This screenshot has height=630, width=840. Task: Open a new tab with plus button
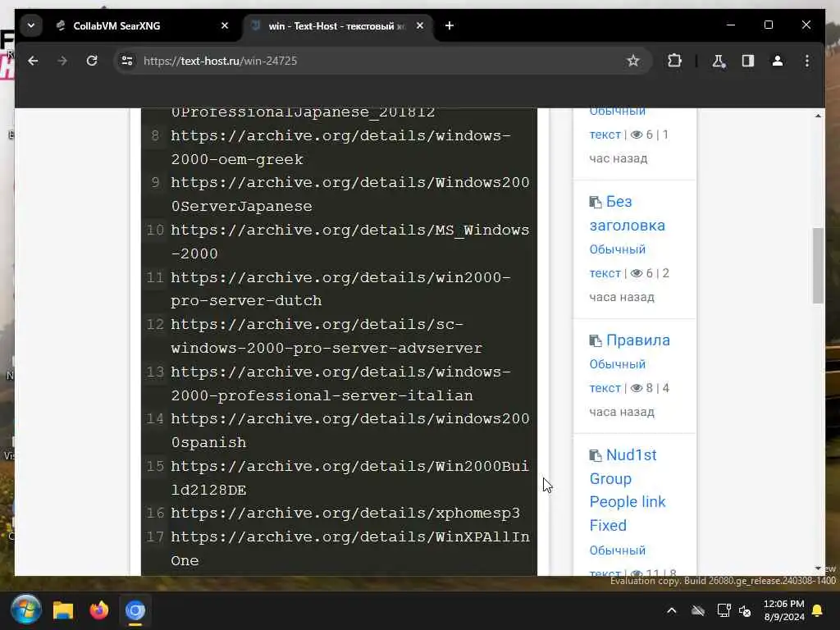tap(449, 25)
